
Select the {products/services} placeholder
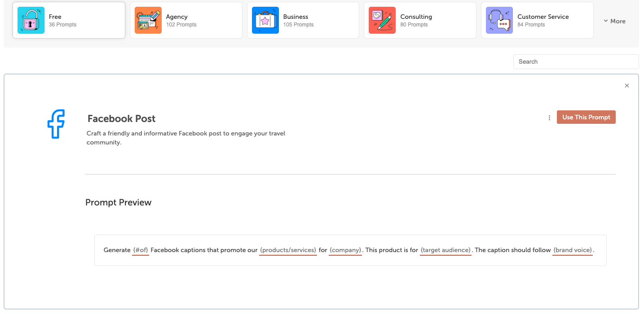[288, 250]
